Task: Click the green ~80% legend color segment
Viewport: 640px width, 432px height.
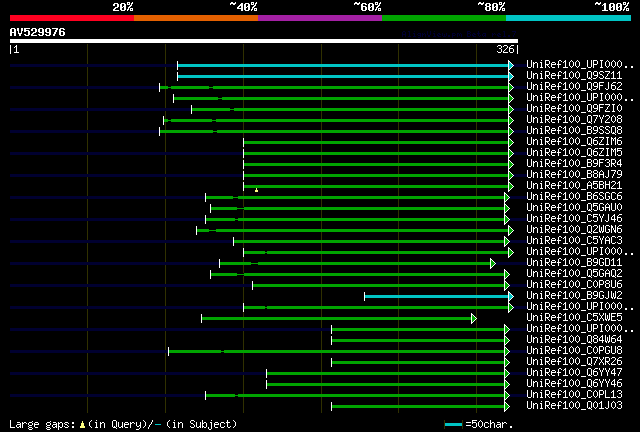Action: (444, 18)
